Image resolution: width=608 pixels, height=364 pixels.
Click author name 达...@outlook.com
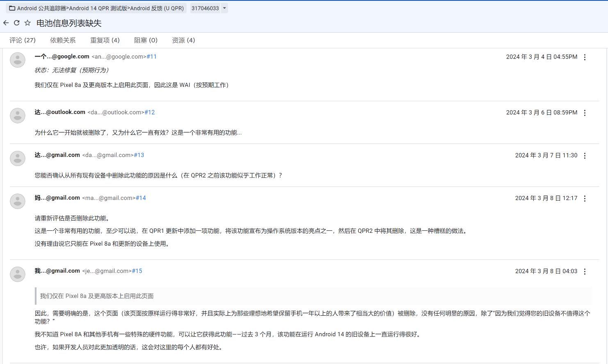point(60,112)
